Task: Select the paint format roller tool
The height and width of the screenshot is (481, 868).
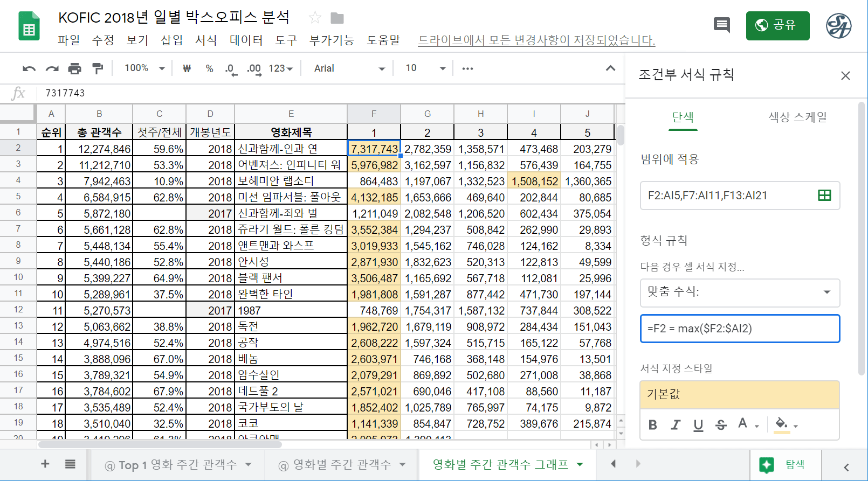Action: point(98,68)
